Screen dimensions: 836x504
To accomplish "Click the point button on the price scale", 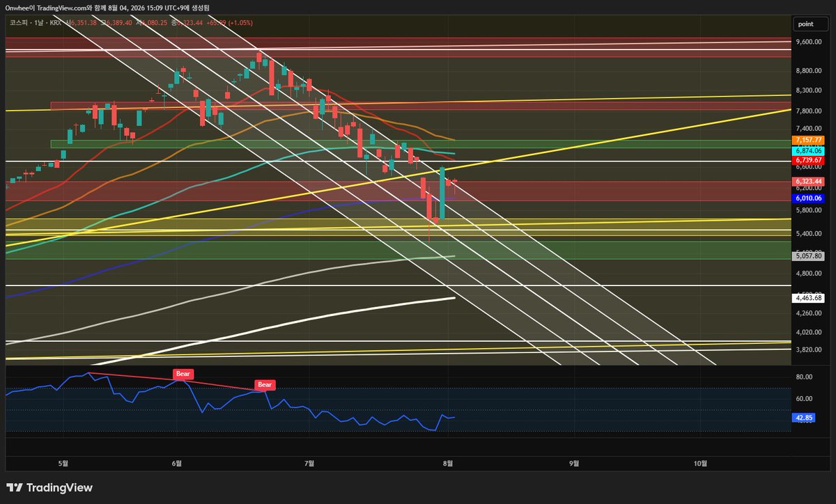I will click(x=810, y=24).
